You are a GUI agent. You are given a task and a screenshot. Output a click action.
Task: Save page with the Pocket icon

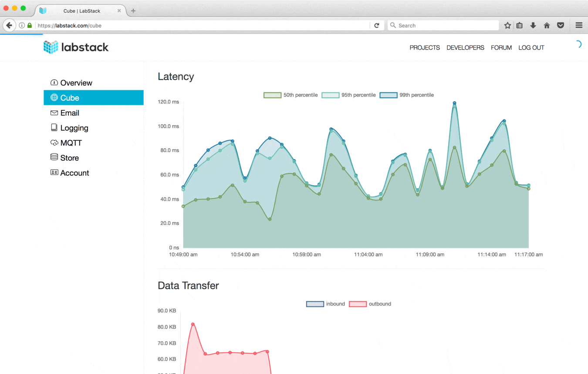tap(561, 25)
